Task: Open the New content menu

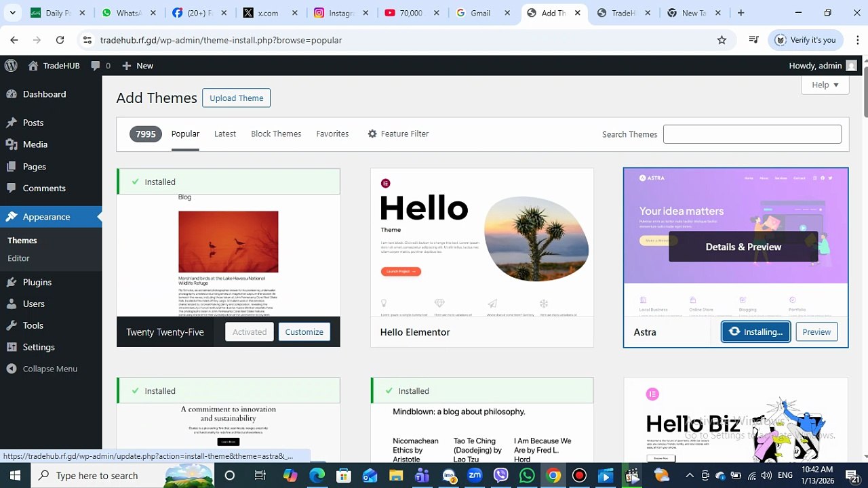Action: [138, 66]
